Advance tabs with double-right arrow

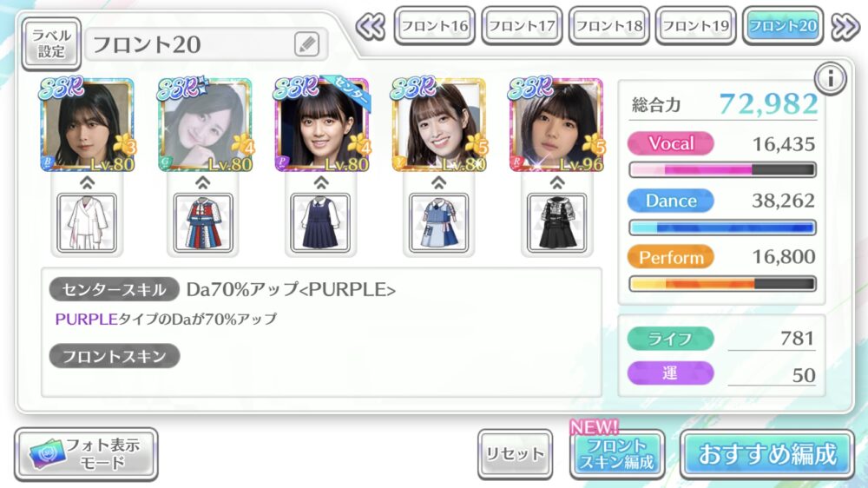[x=845, y=26]
